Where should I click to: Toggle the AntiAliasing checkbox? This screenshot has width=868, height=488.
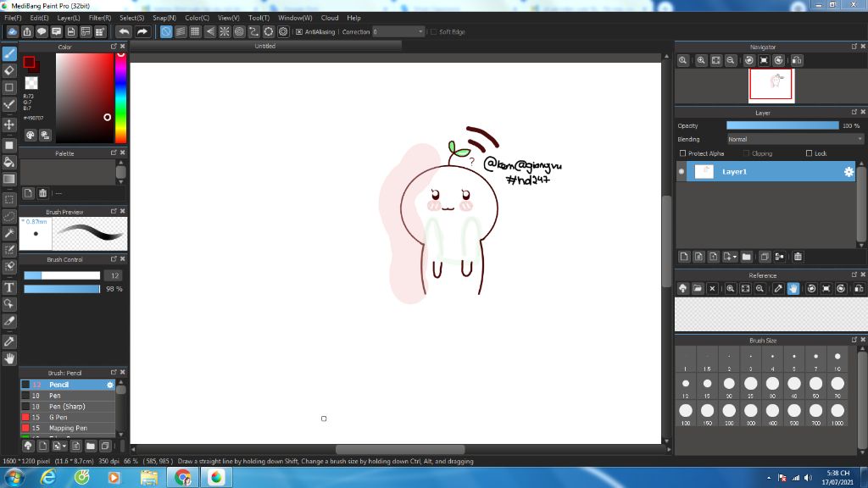coord(299,32)
